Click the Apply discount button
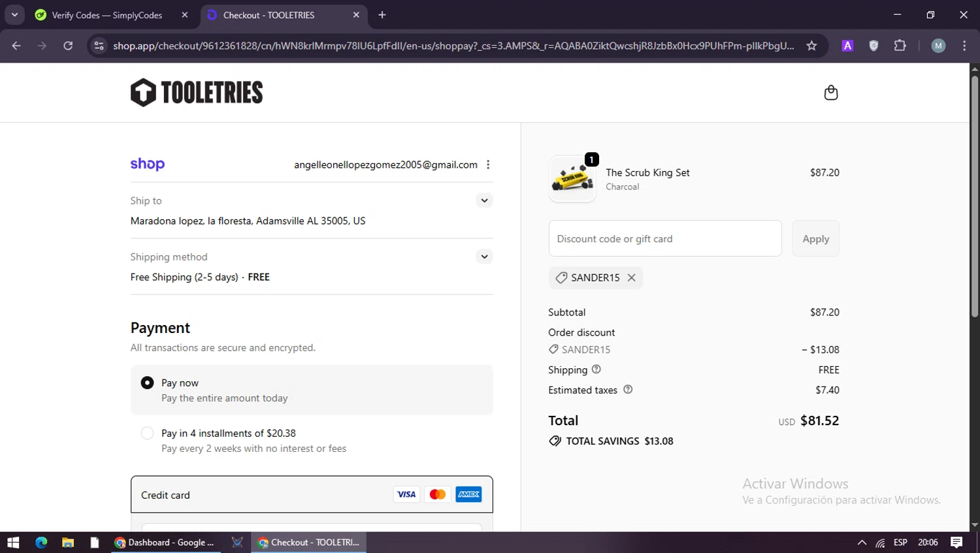The height and width of the screenshot is (553, 980). 816,238
